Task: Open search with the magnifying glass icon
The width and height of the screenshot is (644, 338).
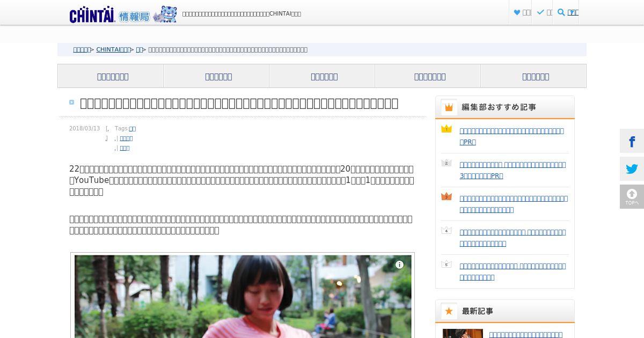Action: coord(561,12)
